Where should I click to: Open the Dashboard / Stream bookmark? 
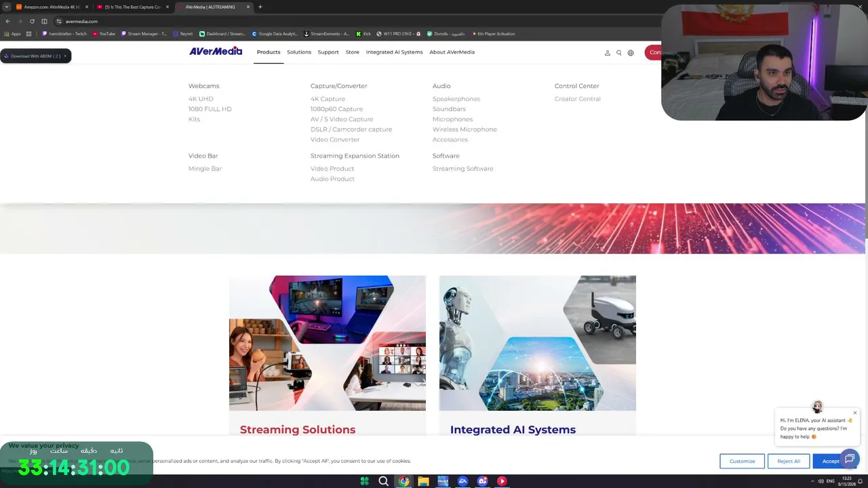(222, 34)
